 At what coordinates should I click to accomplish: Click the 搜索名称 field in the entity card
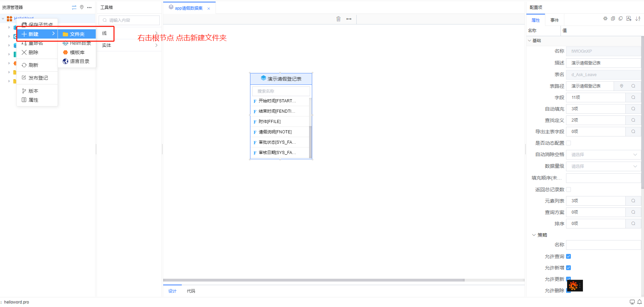click(281, 91)
